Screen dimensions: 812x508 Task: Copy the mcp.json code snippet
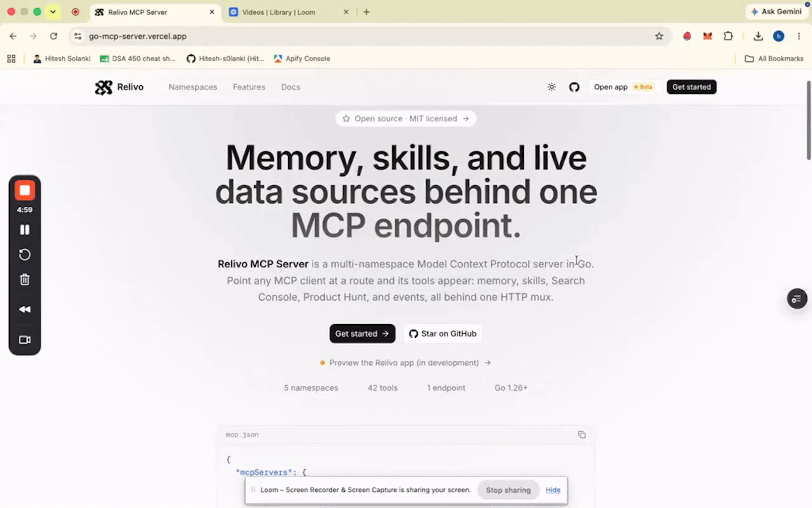(x=582, y=435)
